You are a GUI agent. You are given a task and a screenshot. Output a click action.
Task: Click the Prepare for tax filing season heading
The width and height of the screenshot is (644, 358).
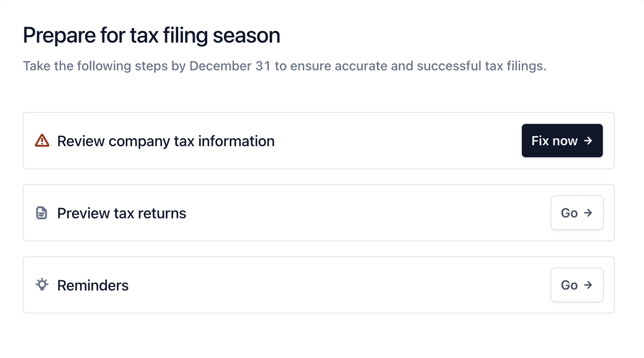tap(152, 36)
